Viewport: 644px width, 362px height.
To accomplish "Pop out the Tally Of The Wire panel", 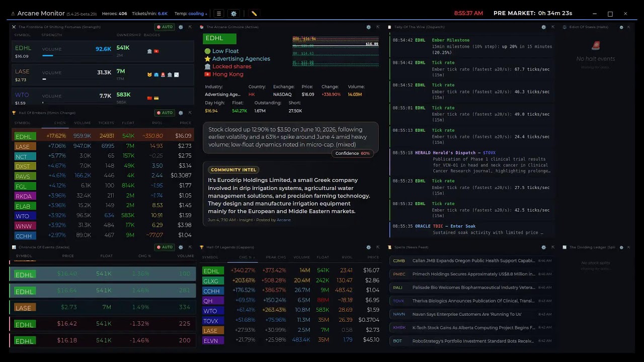I will click(x=553, y=27).
